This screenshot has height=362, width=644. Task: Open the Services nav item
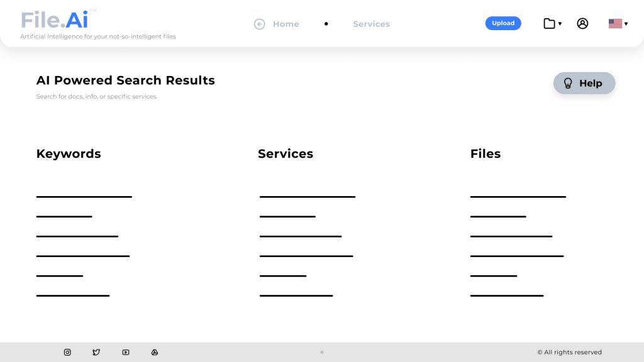click(371, 24)
